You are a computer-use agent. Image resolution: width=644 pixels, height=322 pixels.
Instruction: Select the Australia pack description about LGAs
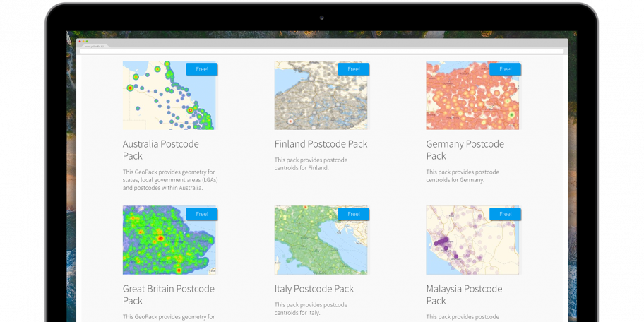(x=170, y=180)
